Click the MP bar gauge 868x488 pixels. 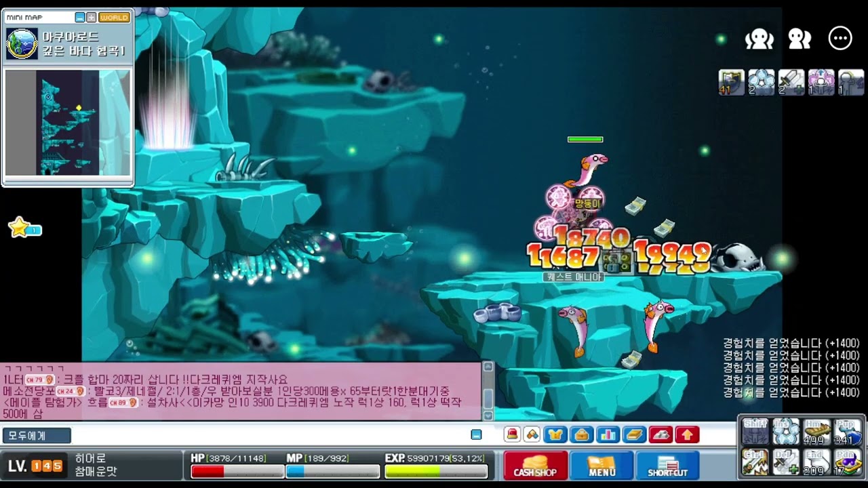[x=332, y=471]
